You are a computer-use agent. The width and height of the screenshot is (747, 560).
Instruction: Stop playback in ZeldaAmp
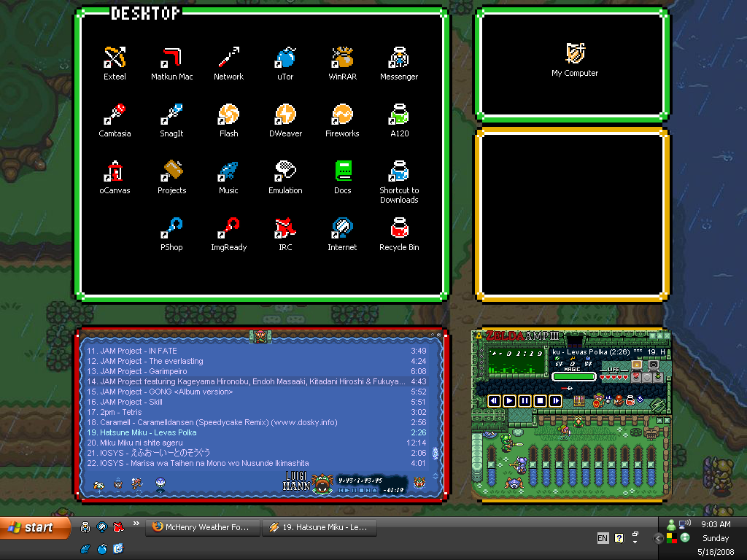tap(541, 401)
